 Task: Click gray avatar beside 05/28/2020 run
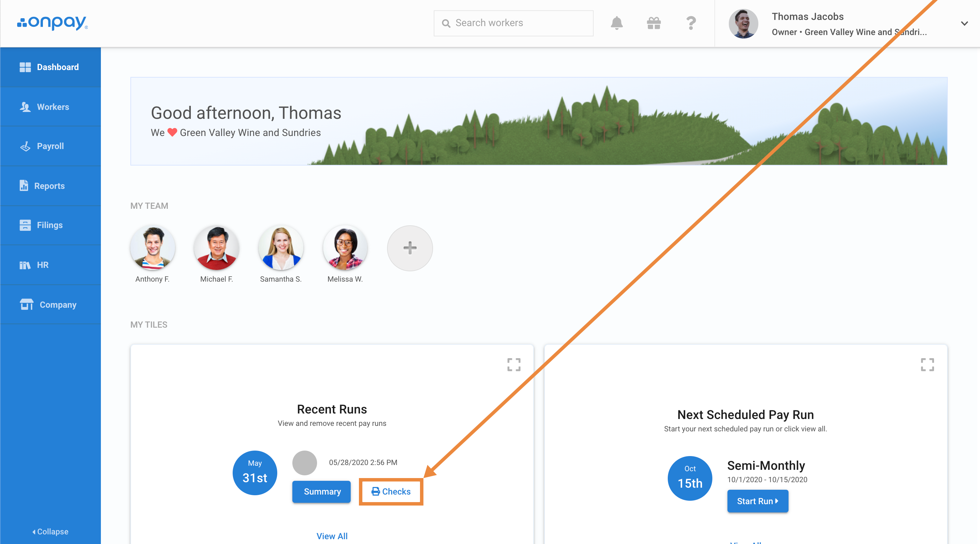[304, 463]
